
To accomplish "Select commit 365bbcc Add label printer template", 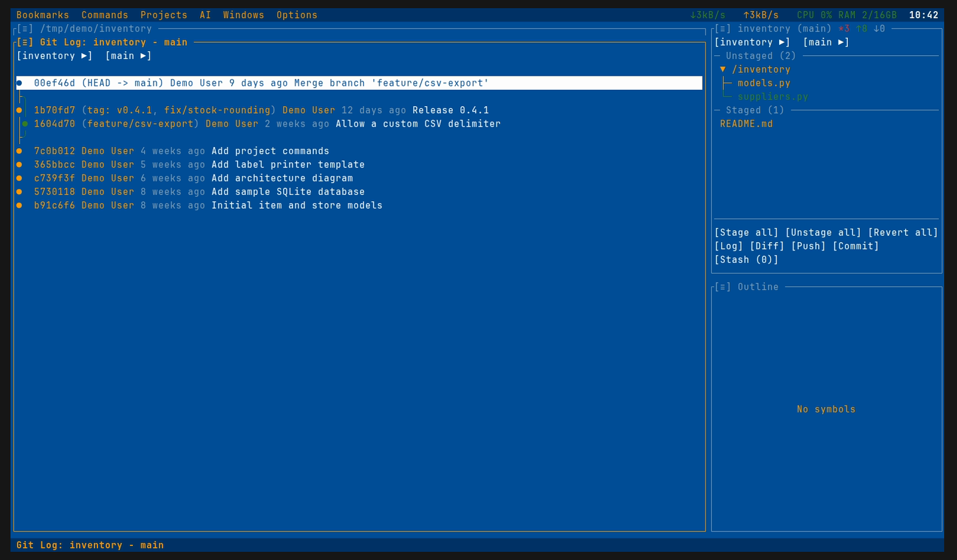I will pyautogui.click(x=359, y=164).
